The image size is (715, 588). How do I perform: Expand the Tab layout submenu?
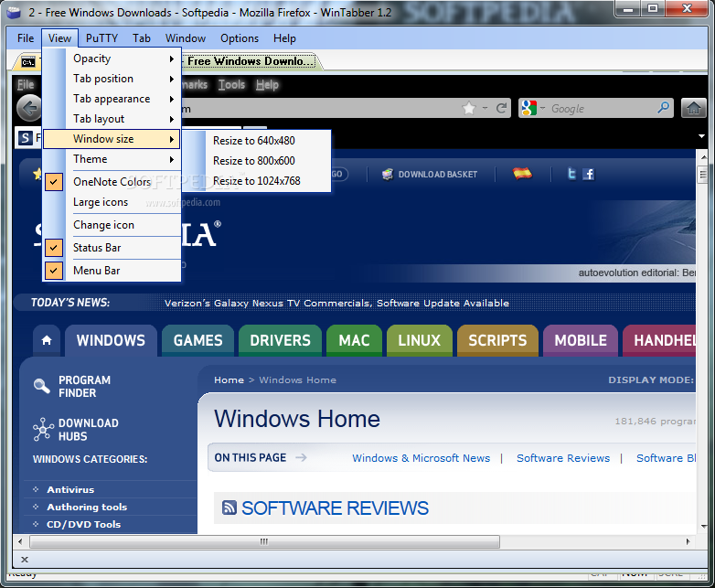tap(112, 119)
